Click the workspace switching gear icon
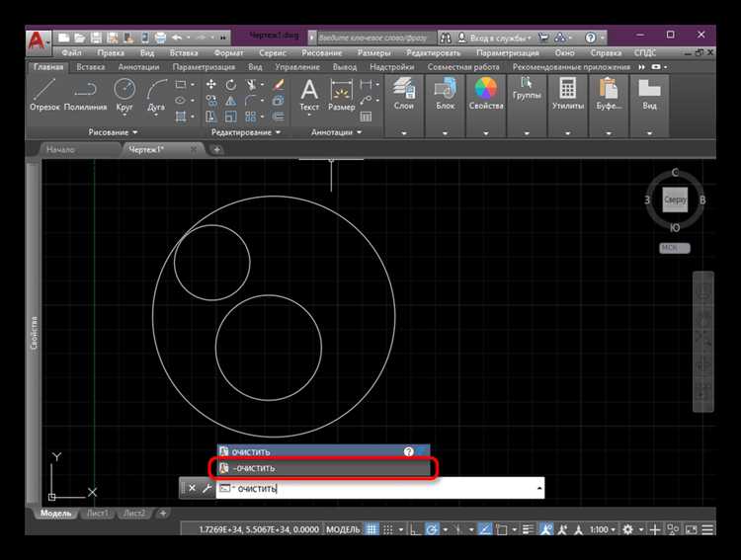 pyautogui.click(x=627, y=529)
